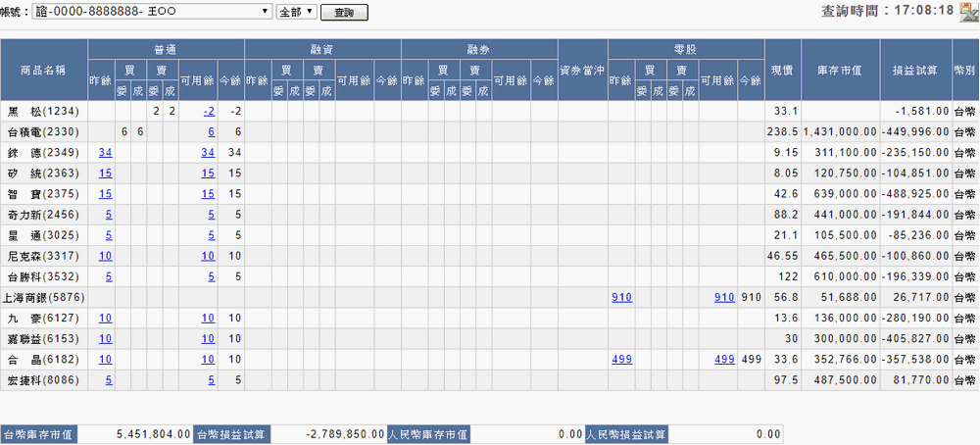Open 台積電 available balance link 6
Screen dimensions: 980x445
(211, 131)
